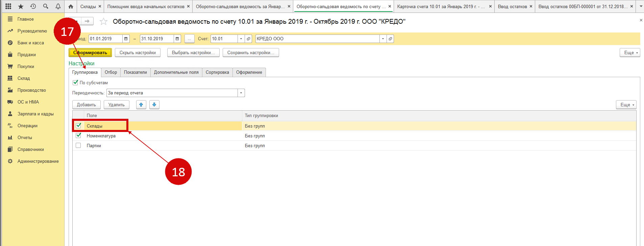Move grouping field down arrow
The height and width of the screenshot is (246, 644).
pos(154,105)
